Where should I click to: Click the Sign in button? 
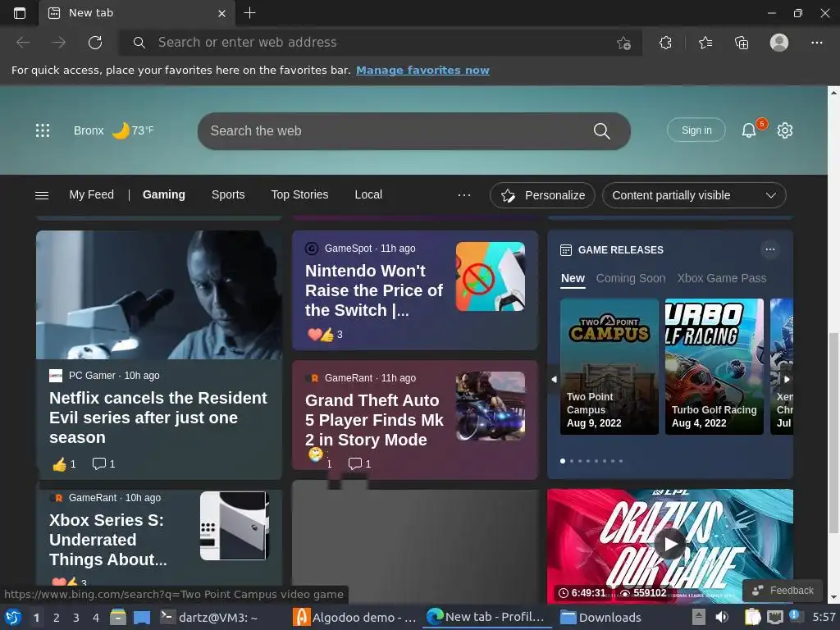point(696,130)
